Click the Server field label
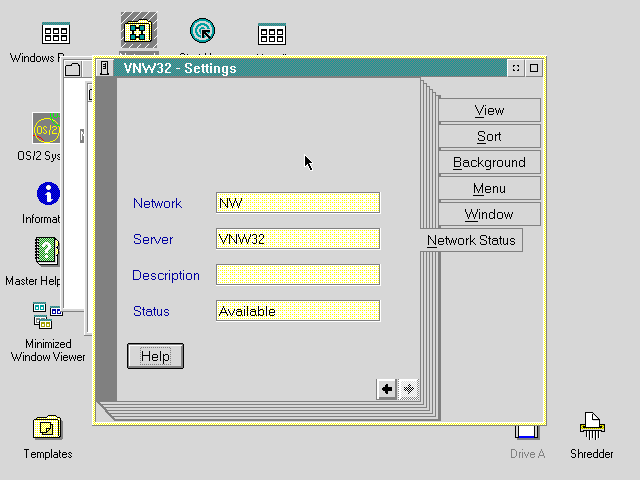This screenshot has width=640, height=480. (153, 239)
